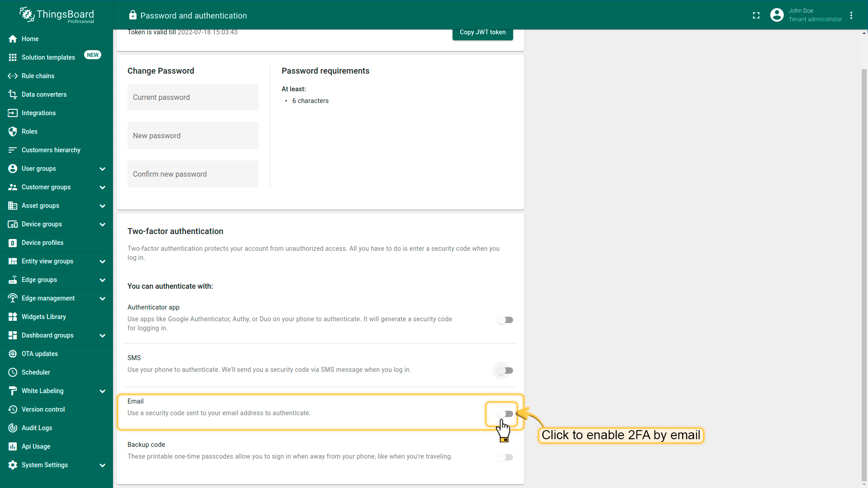Viewport: 868px width, 488px height.
Task: Click the Two-factor authentication heading
Action: [x=175, y=231]
